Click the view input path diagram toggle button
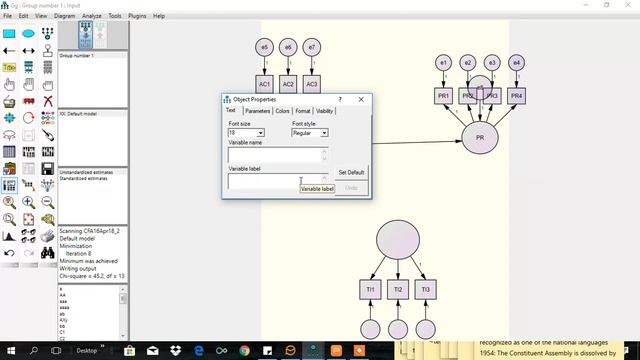The image size is (640, 360). click(x=86, y=35)
